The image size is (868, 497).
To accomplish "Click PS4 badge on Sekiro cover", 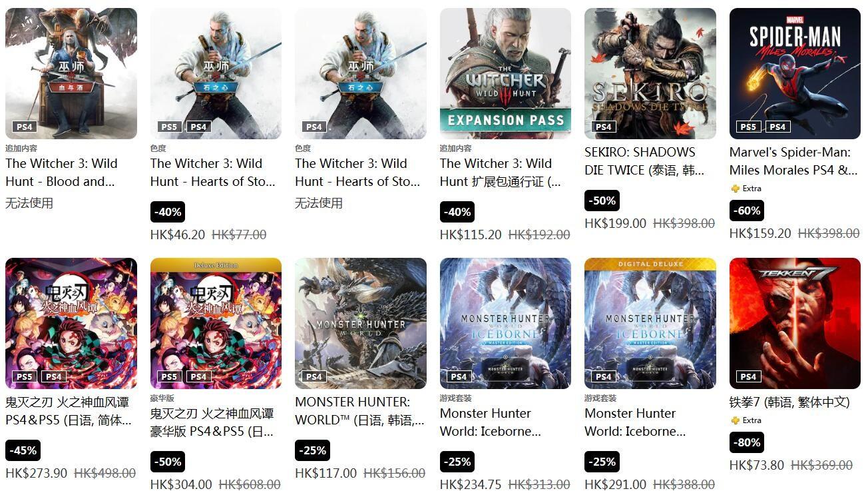I will pos(604,127).
